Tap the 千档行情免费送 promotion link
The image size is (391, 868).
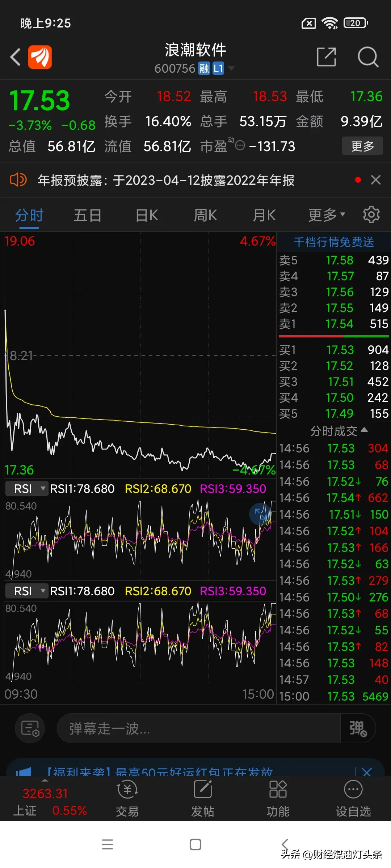334,242
